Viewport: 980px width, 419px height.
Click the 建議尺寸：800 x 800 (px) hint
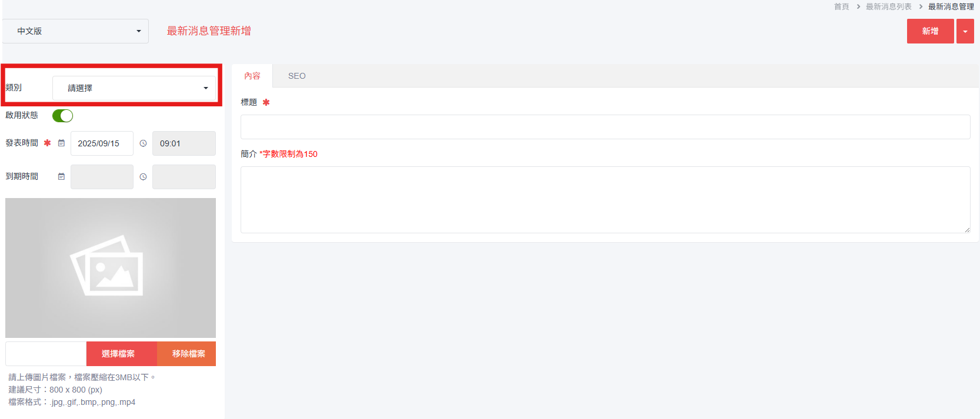(x=55, y=390)
